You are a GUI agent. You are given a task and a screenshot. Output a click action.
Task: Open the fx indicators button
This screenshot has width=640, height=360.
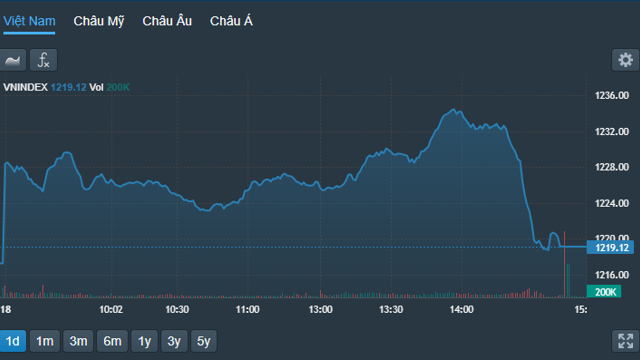(x=43, y=60)
